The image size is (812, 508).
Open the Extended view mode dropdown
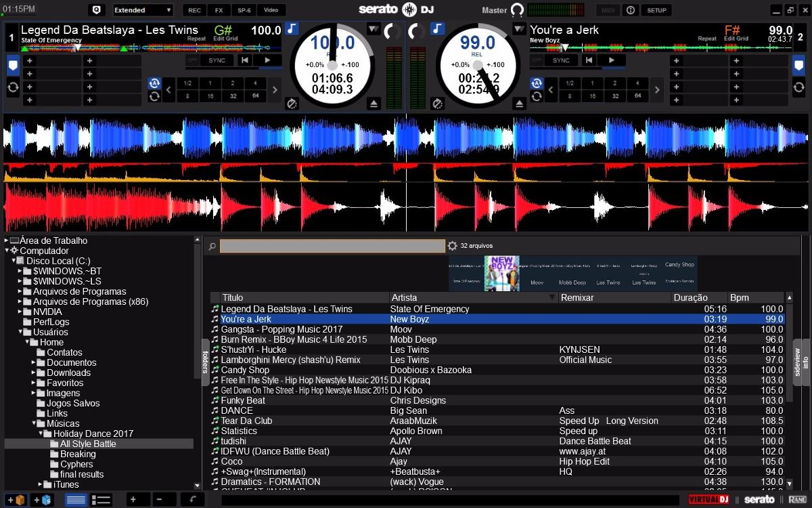point(143,10)
